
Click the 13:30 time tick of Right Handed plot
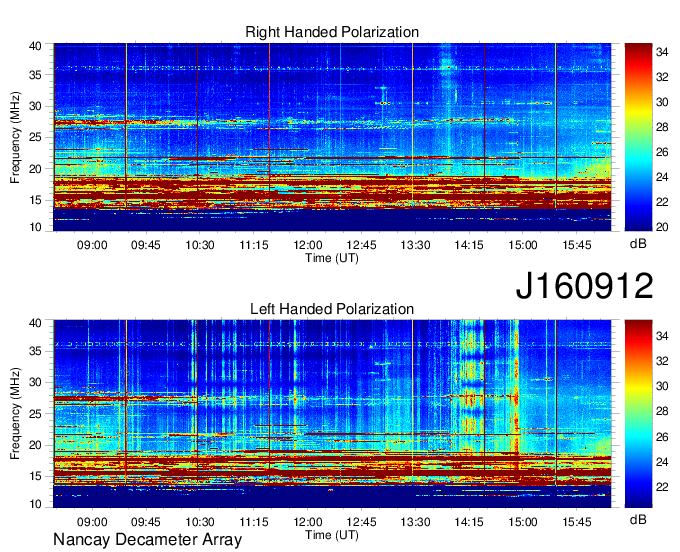coord(415,245)
